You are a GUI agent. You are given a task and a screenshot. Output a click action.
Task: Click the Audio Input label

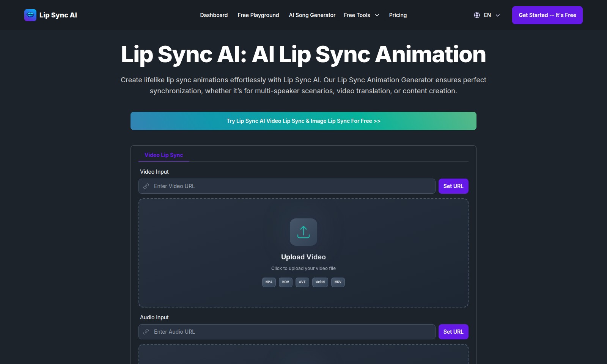(154, 317)
